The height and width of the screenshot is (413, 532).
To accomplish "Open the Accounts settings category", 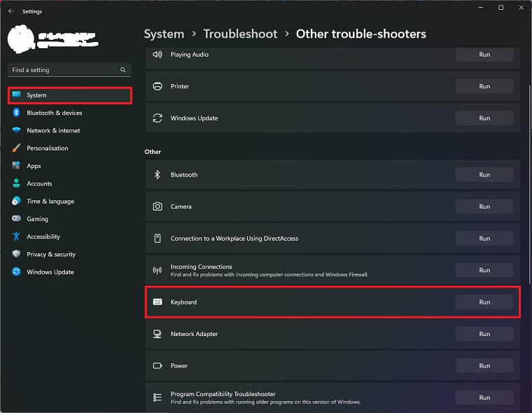I will click(x=39, y=183).
